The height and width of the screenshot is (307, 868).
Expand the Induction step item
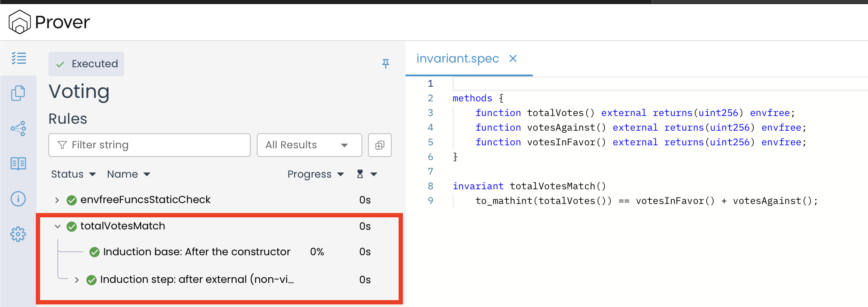click(77, 280)
